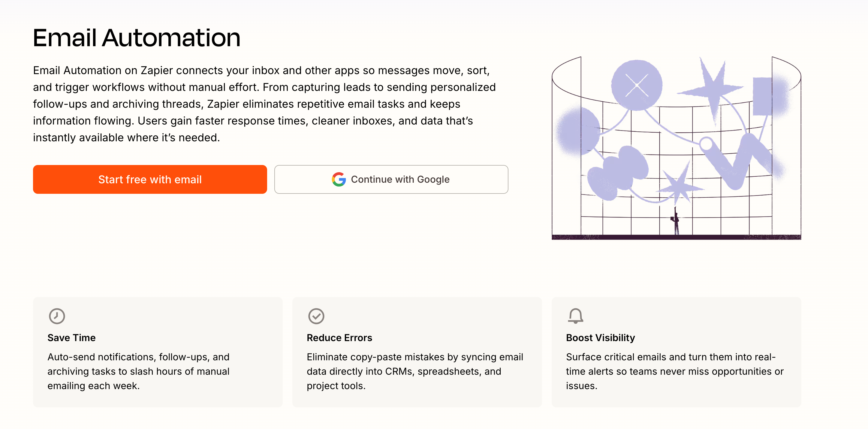The image size is (868, 429).
Task: Click the checkmark circle icon above Reduce Errors
Action: (316, 316)
